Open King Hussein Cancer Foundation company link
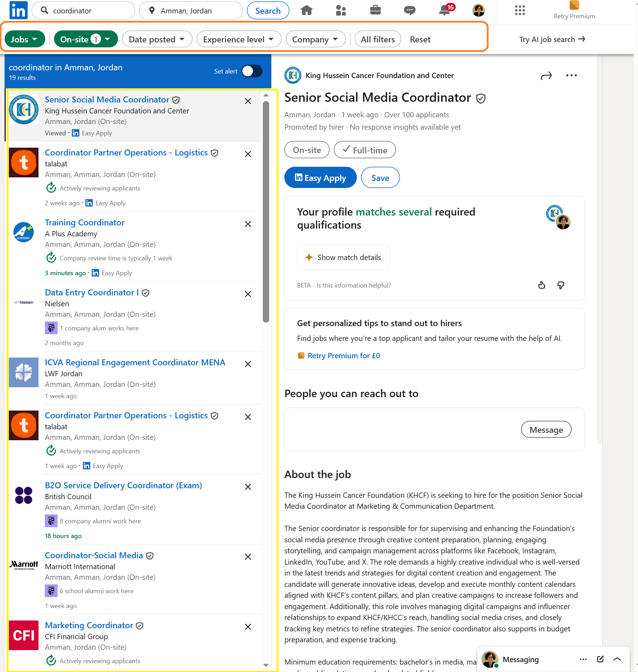Viewport: 638px width, 672px height. [379, 75]
